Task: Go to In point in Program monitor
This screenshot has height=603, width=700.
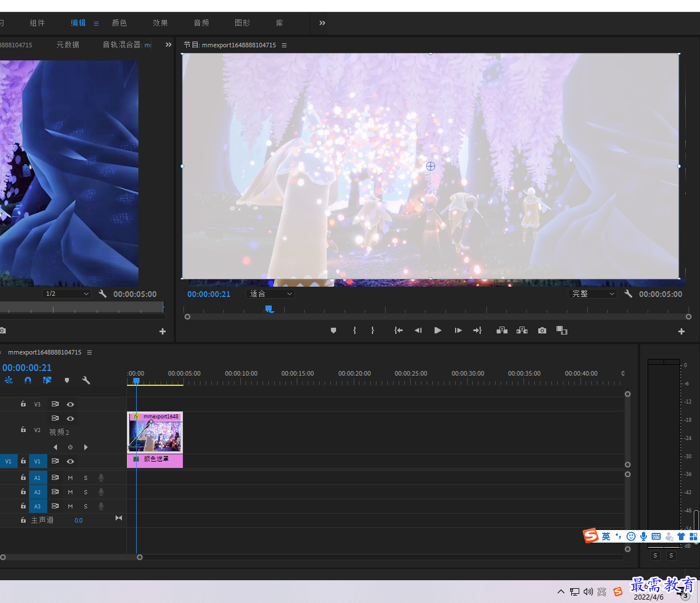Action: (399, 331)
